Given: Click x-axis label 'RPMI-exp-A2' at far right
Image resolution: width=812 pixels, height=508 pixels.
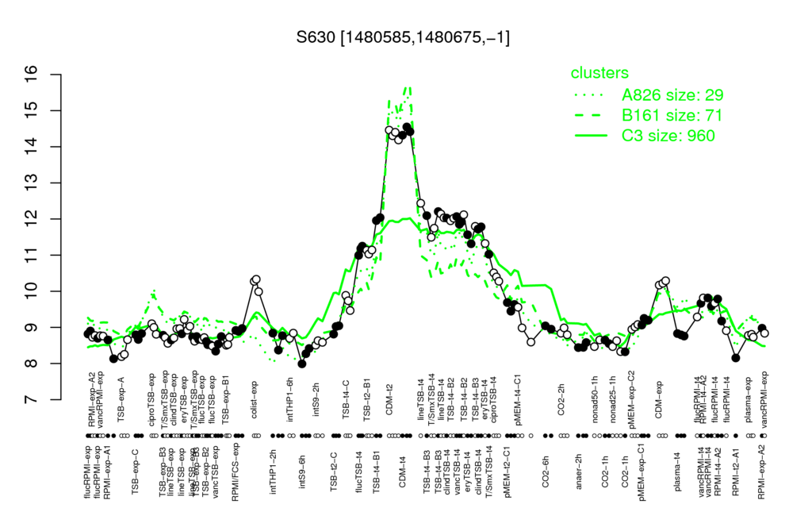Looking at the screenshot, I should pos(761,471).
